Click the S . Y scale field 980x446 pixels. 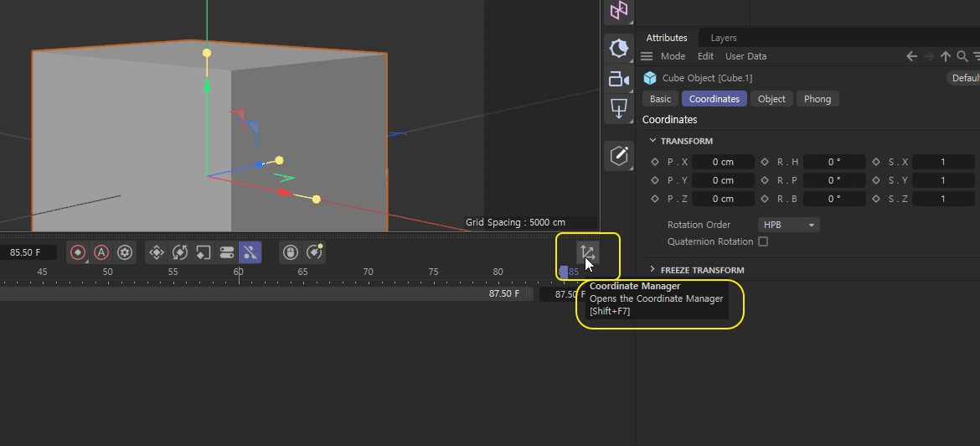[943, 180]
